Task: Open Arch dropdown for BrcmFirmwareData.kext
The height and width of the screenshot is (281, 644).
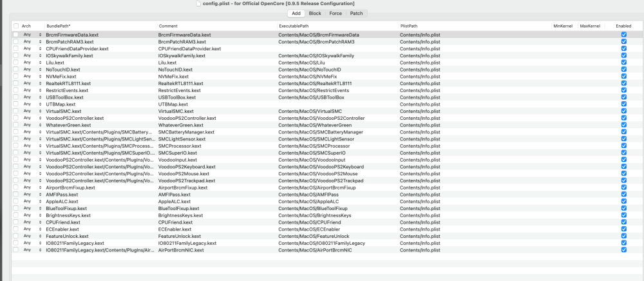Action: [x=32, y=35]
